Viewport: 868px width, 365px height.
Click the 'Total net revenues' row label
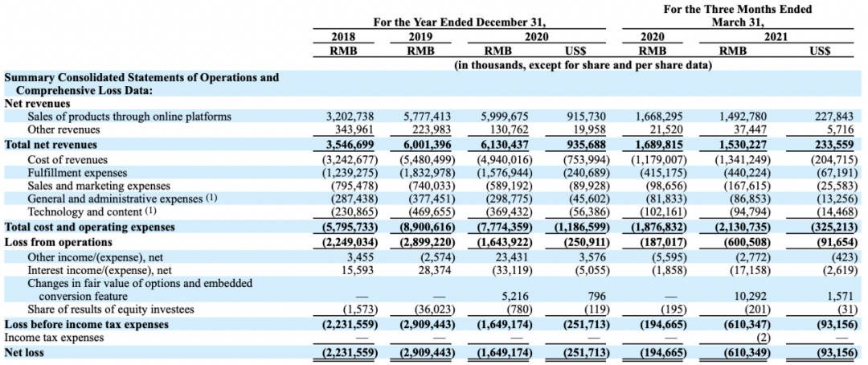tap(51, 145)
